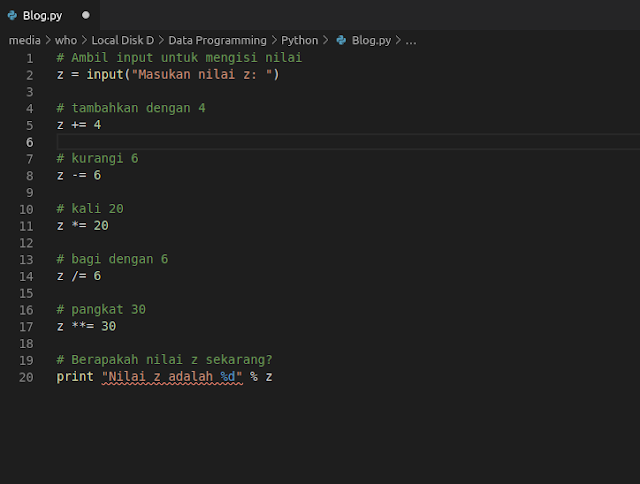Click the 'print' keyword on line 20
Screen dimensions: 640x484
pos(75,377)
